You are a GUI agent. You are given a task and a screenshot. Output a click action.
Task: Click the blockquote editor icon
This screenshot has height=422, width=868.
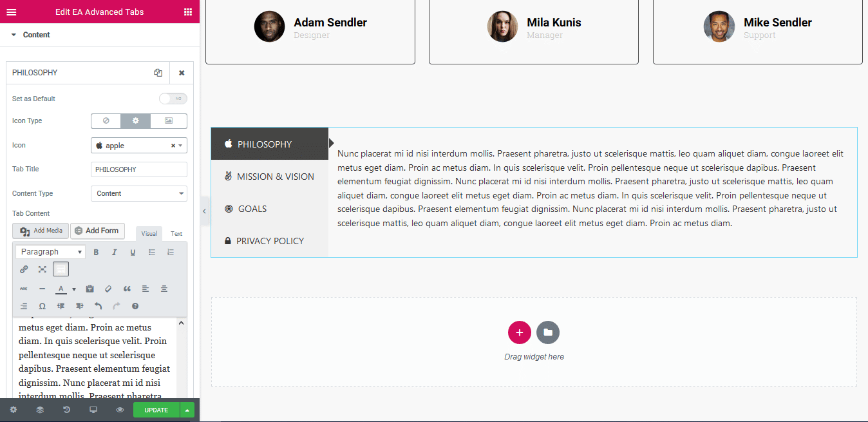[x=127, y=289]
